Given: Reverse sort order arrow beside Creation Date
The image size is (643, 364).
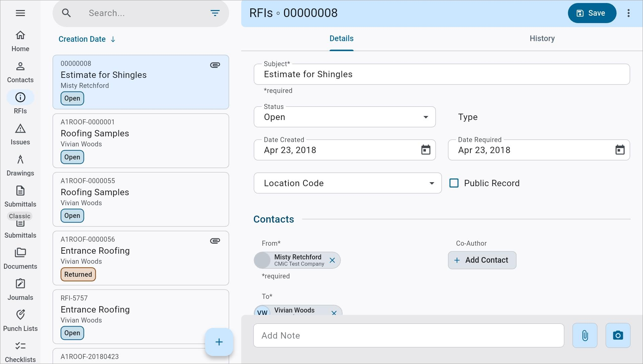Looking at the screenshot, I should pos(113,39).
